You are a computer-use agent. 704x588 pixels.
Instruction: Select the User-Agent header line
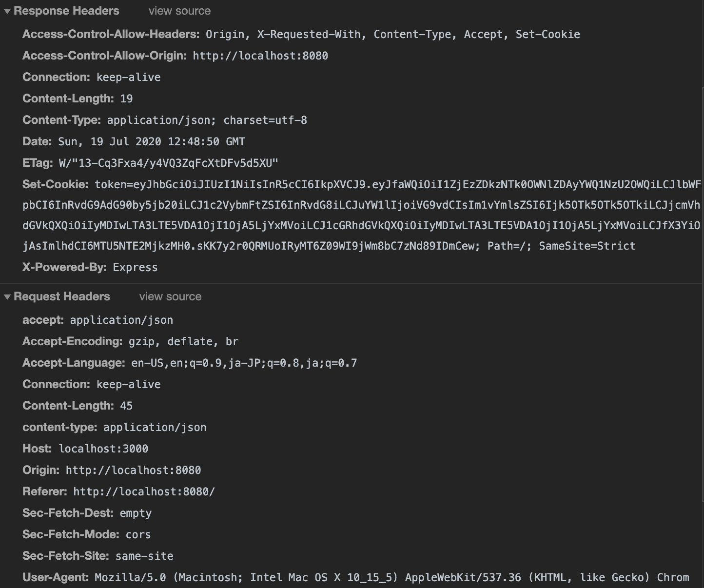[x=356, y=577]
